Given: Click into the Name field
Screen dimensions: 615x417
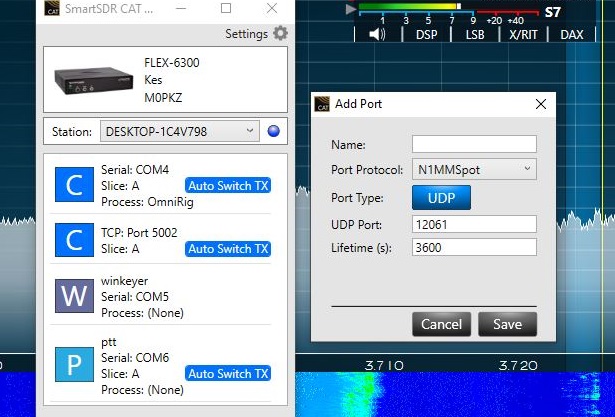Looking at the screenshot, I should coord(474,144).
